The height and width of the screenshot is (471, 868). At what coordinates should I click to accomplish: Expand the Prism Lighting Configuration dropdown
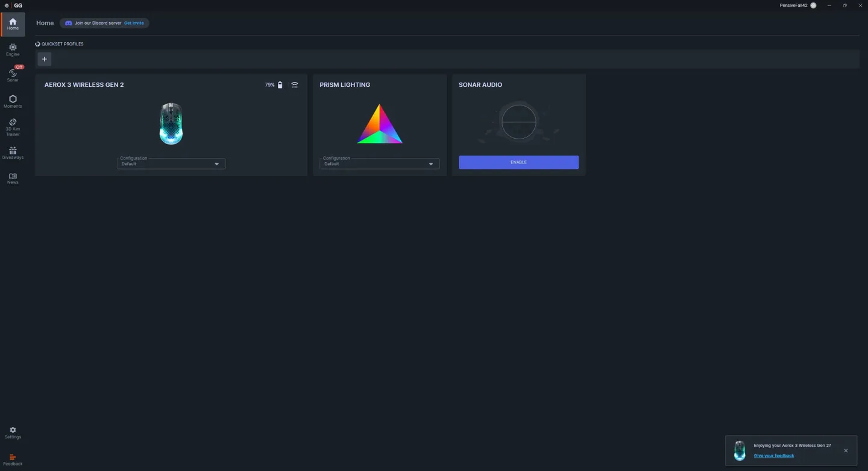[x=380, y=163]
